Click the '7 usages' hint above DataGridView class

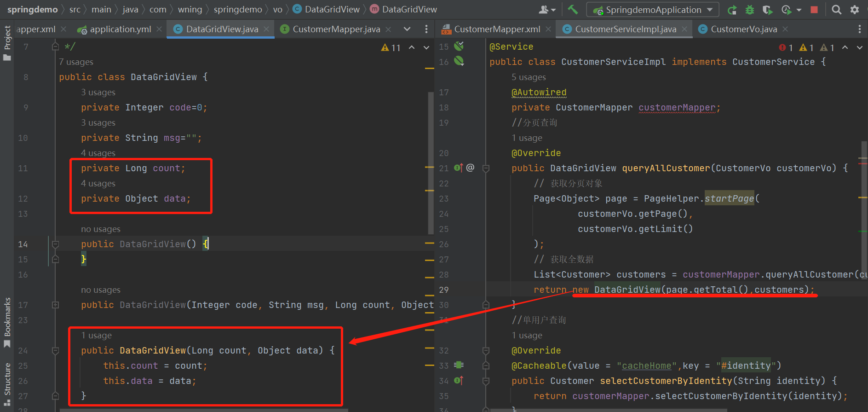pos(76,62)
